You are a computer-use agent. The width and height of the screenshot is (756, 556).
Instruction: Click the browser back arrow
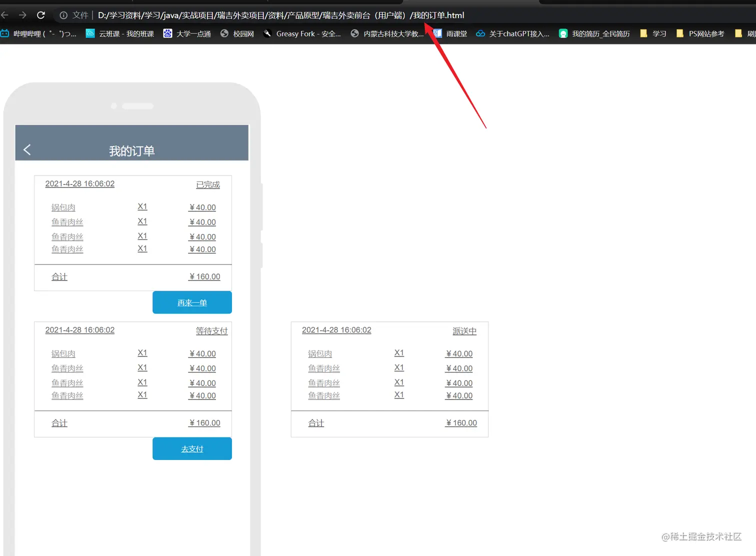pyautogui.click(x=4, y=15)
